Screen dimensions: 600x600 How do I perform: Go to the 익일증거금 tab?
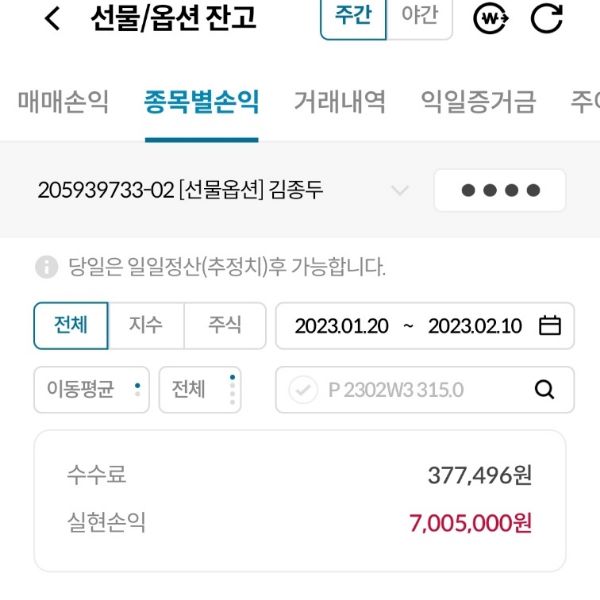pos(478,102)
